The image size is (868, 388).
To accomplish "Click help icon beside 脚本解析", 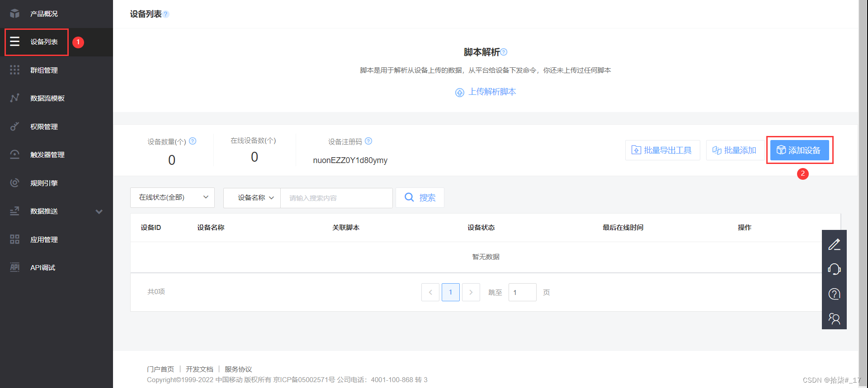I will click(x=504, y=52).
